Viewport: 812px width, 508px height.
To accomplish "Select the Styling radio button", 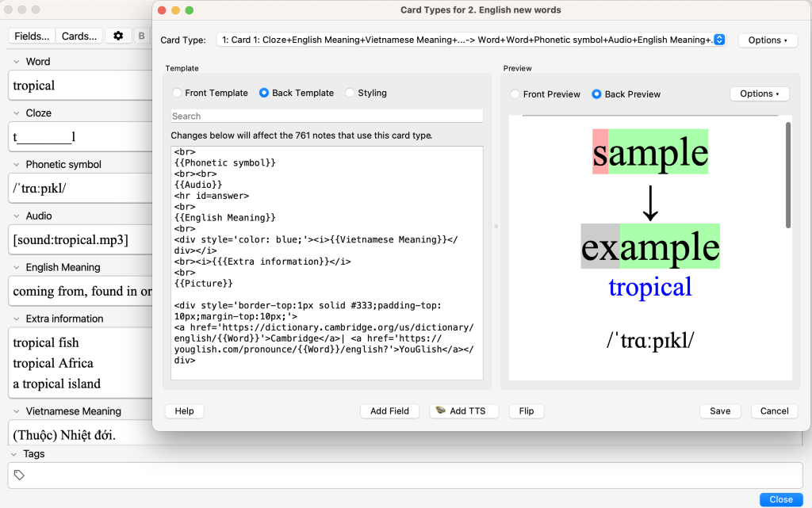I will [350, 93].
